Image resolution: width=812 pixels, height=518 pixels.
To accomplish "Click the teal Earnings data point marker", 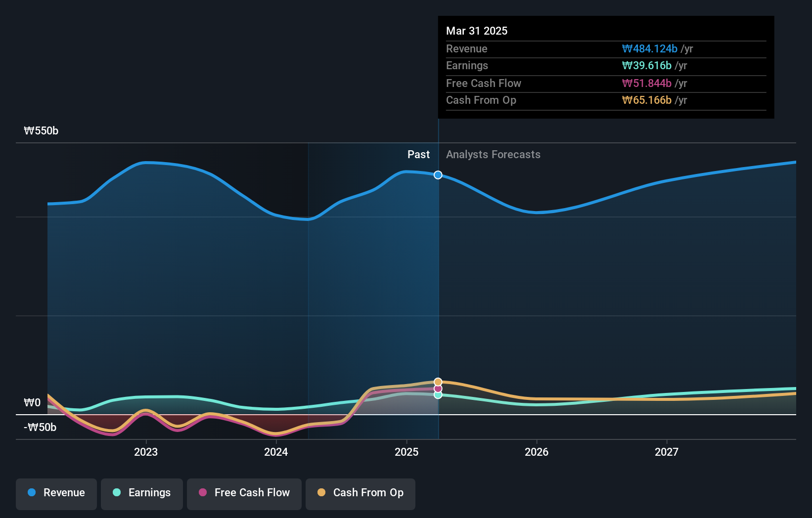I will [438, 394].
